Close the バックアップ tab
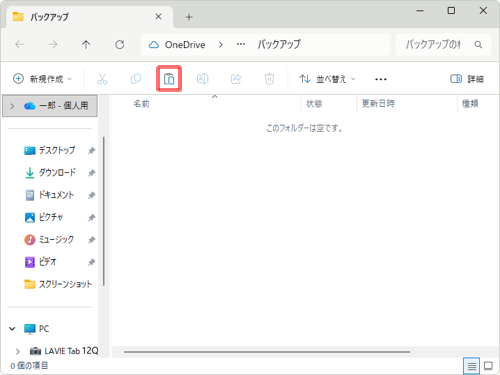This screenshot has width=500, height=375. click(x=159, y=17)
